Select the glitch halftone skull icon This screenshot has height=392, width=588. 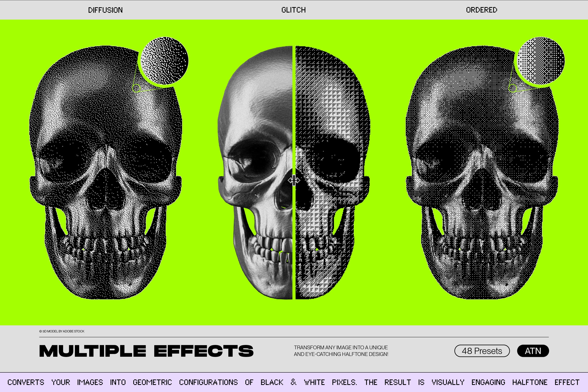pyautogui.click(x=294, y=175)
